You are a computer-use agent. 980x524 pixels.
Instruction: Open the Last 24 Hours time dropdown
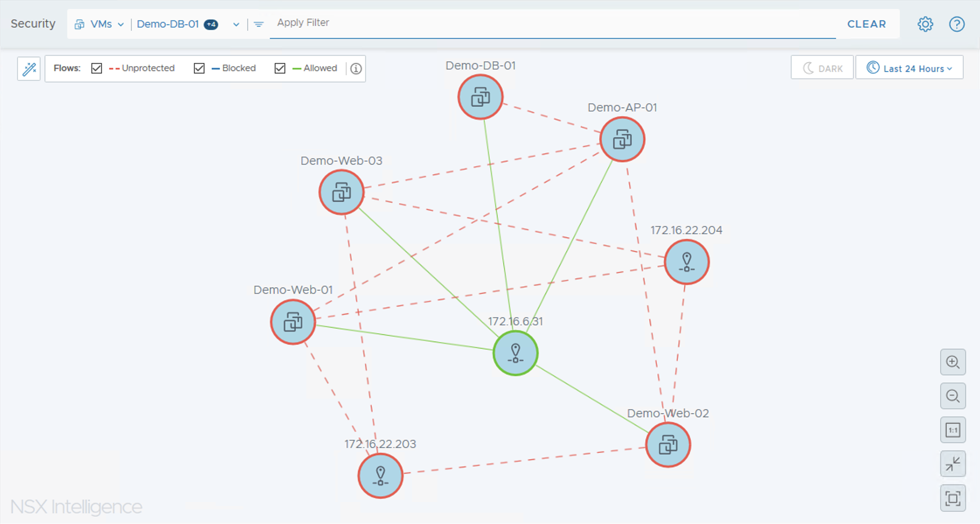909,68
